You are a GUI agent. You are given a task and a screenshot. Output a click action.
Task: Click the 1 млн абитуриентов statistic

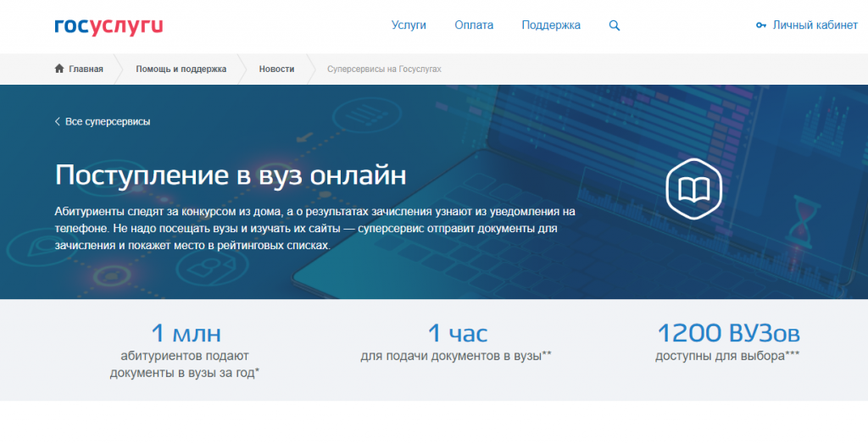[185, 333]
